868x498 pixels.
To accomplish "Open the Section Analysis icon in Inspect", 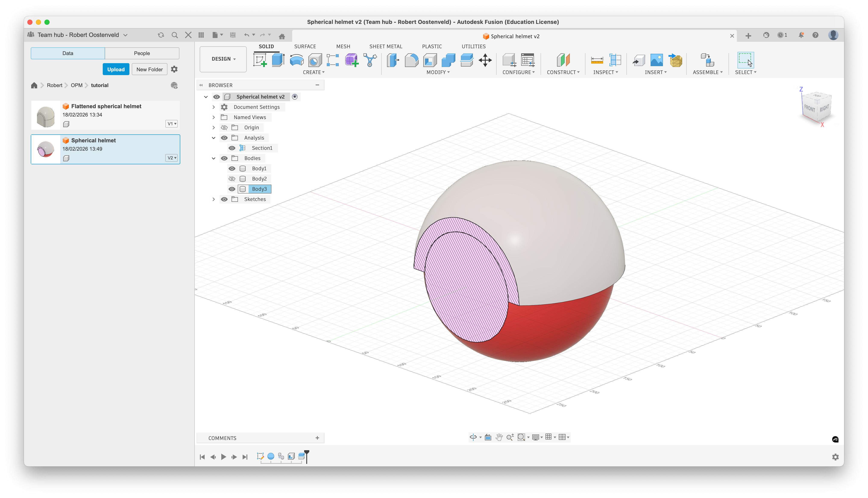I will pyautogui.click(x=615, y=60).
